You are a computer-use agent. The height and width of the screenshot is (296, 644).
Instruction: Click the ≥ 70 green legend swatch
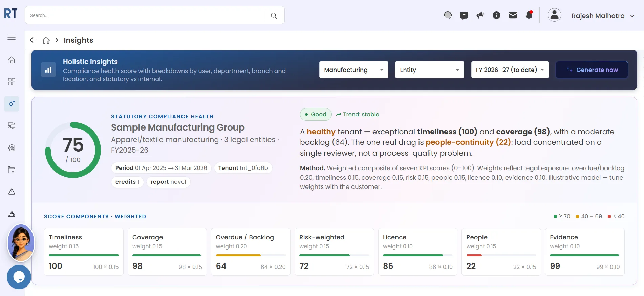(555, 217)
